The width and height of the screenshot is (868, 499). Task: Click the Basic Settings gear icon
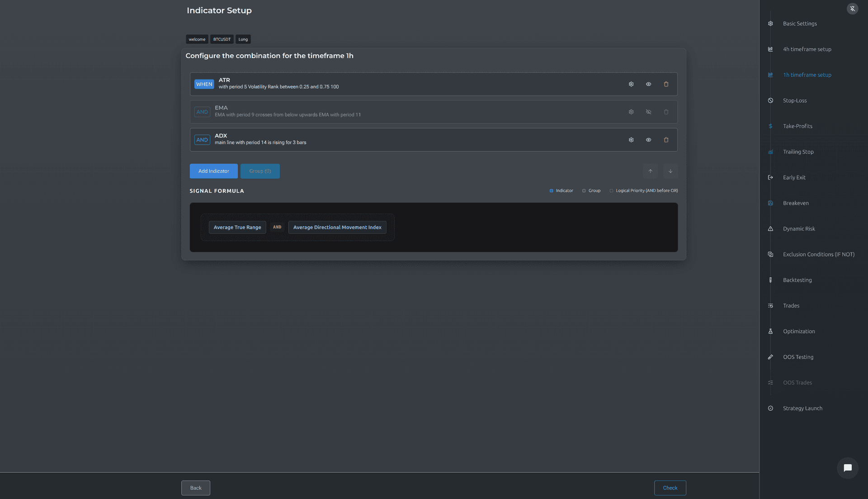click(770, 24)
